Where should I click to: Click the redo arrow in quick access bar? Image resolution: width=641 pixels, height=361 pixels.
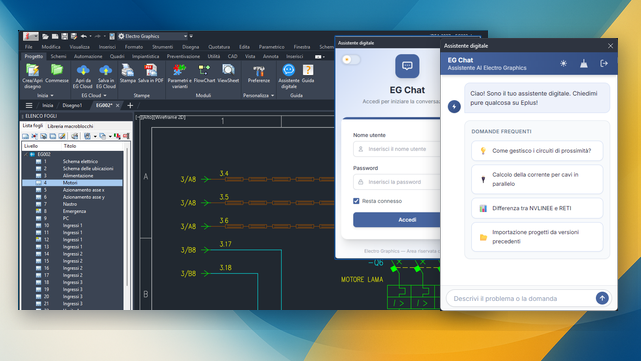click(x=97, y=36)
